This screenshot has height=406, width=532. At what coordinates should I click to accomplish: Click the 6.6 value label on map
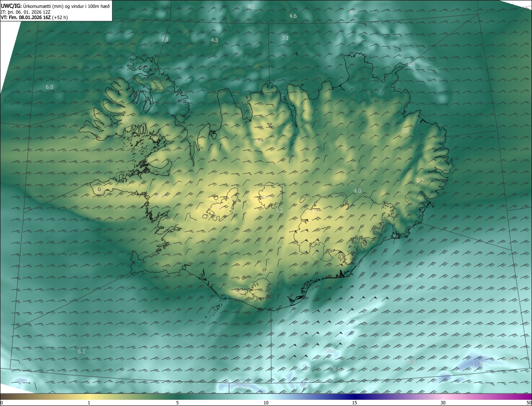(x=337, y=369)
